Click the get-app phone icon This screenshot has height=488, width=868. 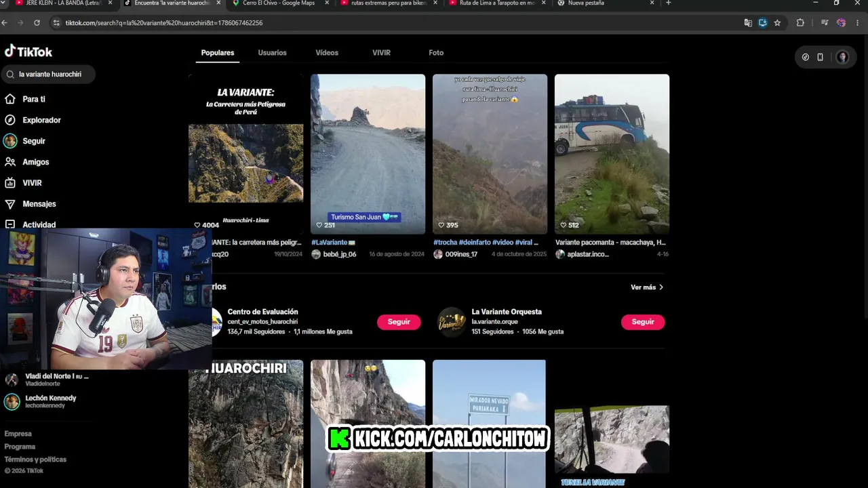pyautogui.click(x=820, y=58)
